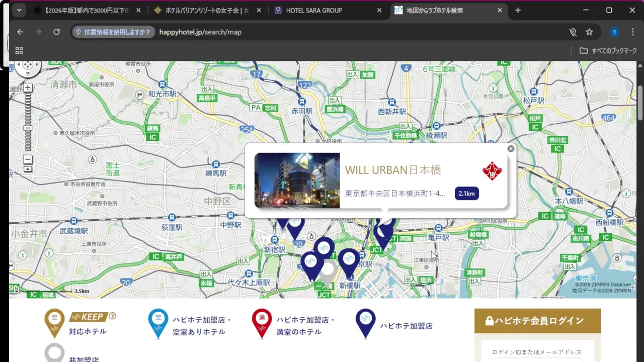The height and width of the screenshot is (362, 644).
Task: Click the gold KEEP対応ホテル legend pin
Action: 55,323
